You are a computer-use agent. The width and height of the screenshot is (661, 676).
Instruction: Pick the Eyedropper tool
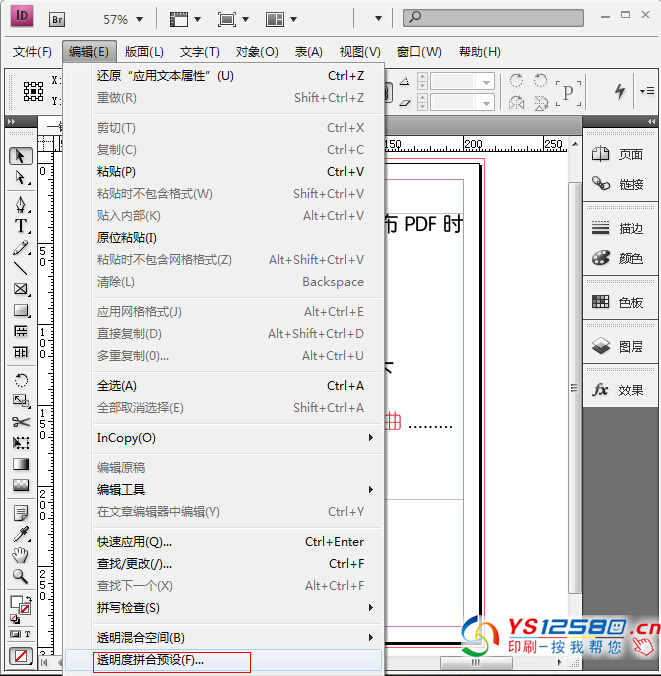coord(21,534)
